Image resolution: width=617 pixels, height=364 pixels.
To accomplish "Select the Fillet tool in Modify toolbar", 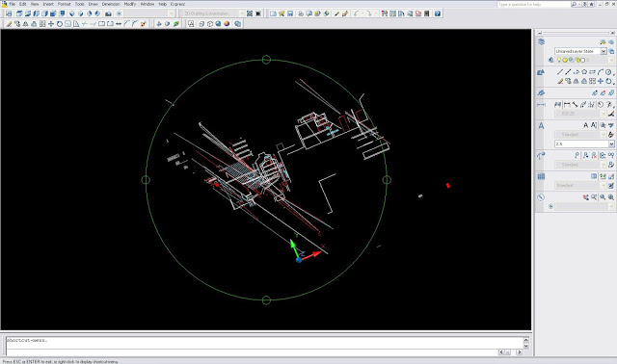I will (135, 24).
